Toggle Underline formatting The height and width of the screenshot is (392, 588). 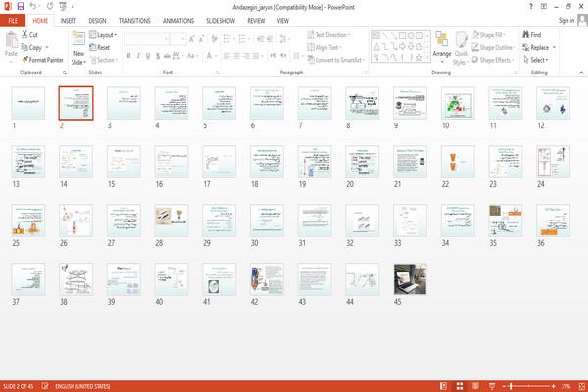(x=148, y=56)
